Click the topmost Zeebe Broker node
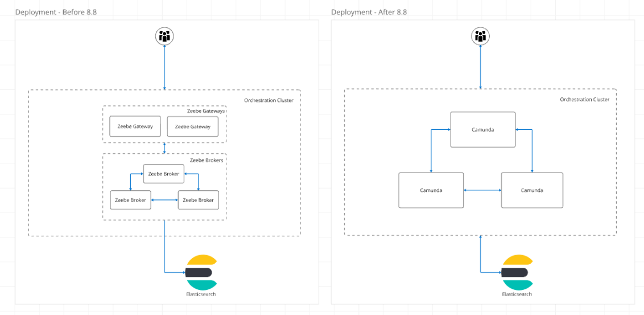The width and height of the screenshot is (644, 315). click(x=163, y=174)
